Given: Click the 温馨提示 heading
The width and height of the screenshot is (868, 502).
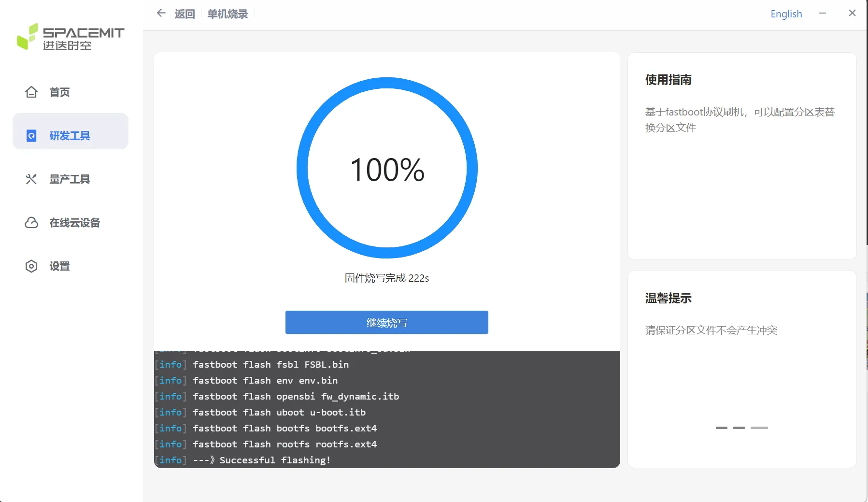Looking at the screenshot, I should (x=669, y=298).
